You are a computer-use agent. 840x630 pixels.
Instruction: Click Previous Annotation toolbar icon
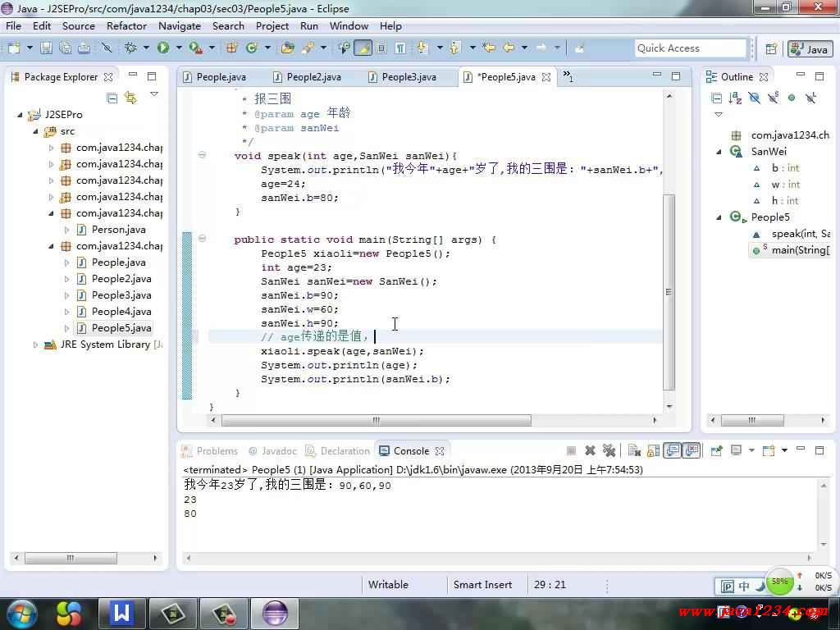pyautogui.click(x=455, y=48)
